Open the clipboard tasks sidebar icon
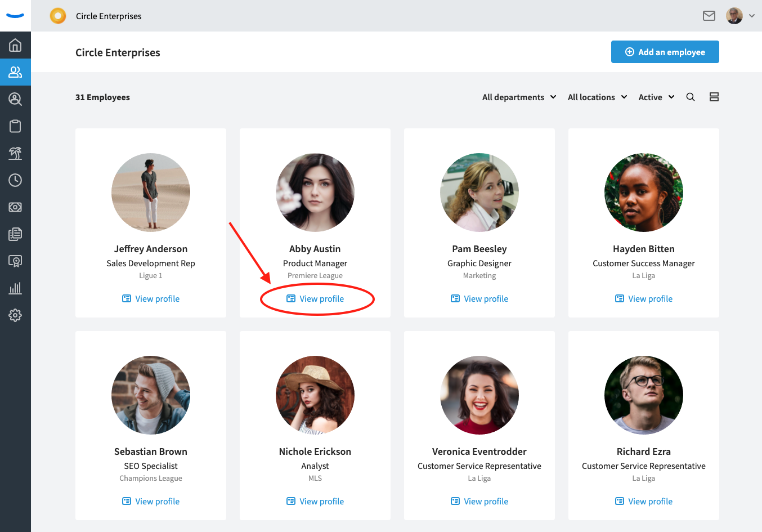Viewport: 762px width, 532px height. tap(15, 126)
